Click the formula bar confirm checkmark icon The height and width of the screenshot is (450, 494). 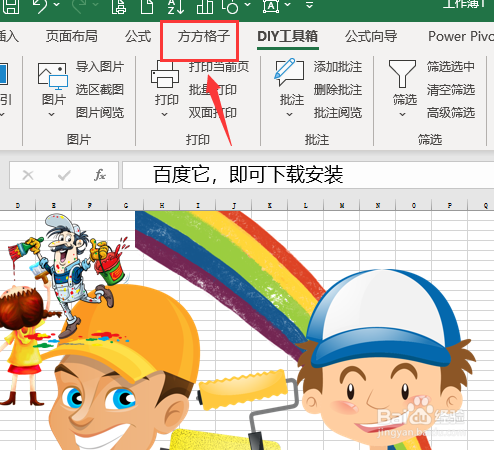click(64, 175)
